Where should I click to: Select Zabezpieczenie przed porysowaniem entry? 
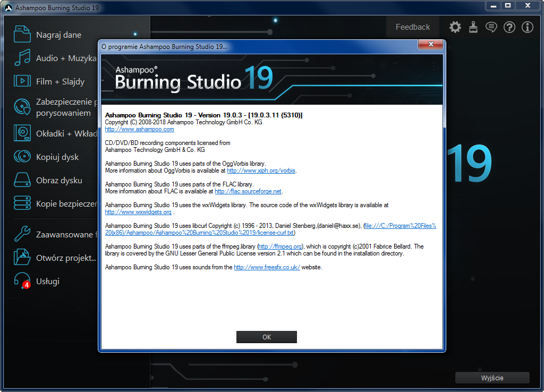[x=66, y=107]
